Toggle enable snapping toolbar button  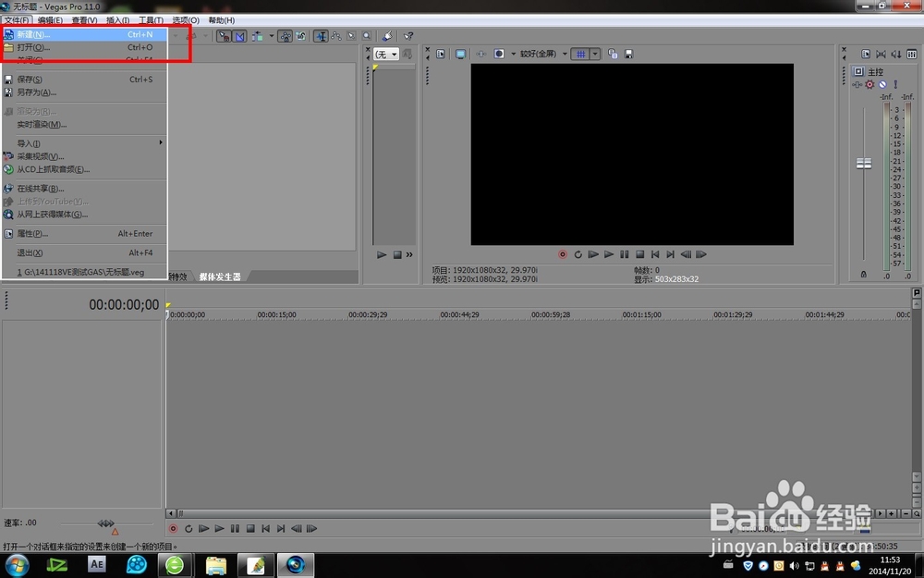click(x=224, y=37)
